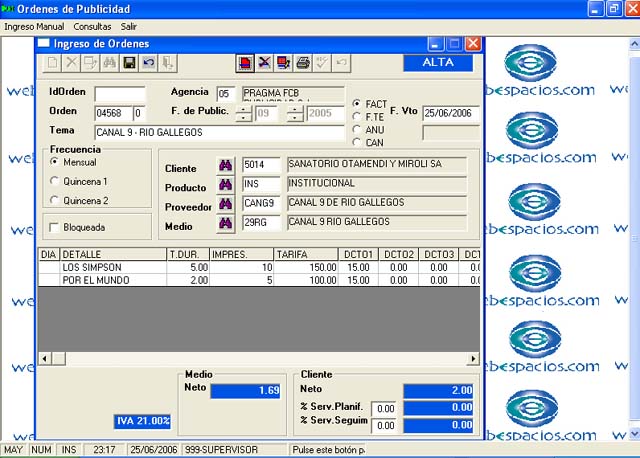
Task: Choose the FACT radio option
Action: point(357,104)
